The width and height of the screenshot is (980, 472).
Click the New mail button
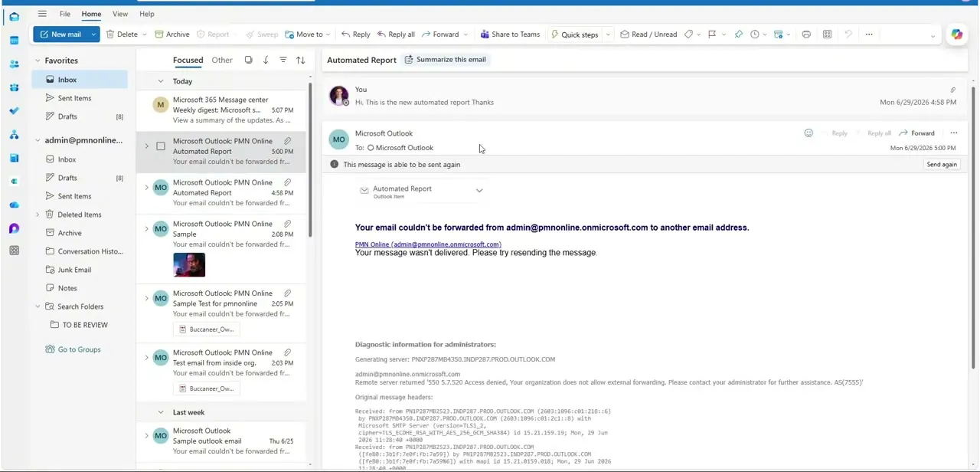click(60, 34)
